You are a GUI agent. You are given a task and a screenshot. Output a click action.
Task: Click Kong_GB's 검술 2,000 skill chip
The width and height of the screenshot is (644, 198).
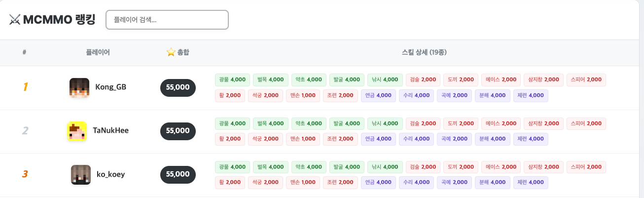pos(423,79)
